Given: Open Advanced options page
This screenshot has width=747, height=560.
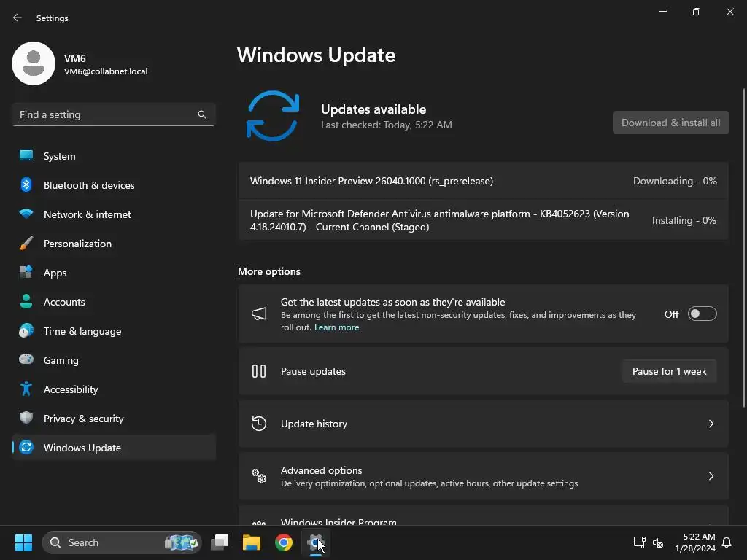Looking at the screenshot, I should tap(484, 475).
